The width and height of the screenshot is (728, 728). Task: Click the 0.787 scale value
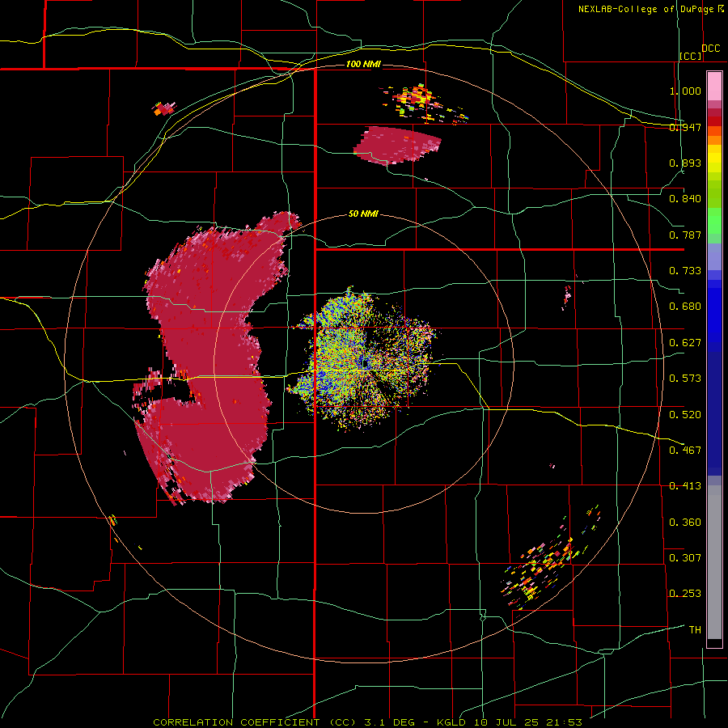[x=685, y=235]
